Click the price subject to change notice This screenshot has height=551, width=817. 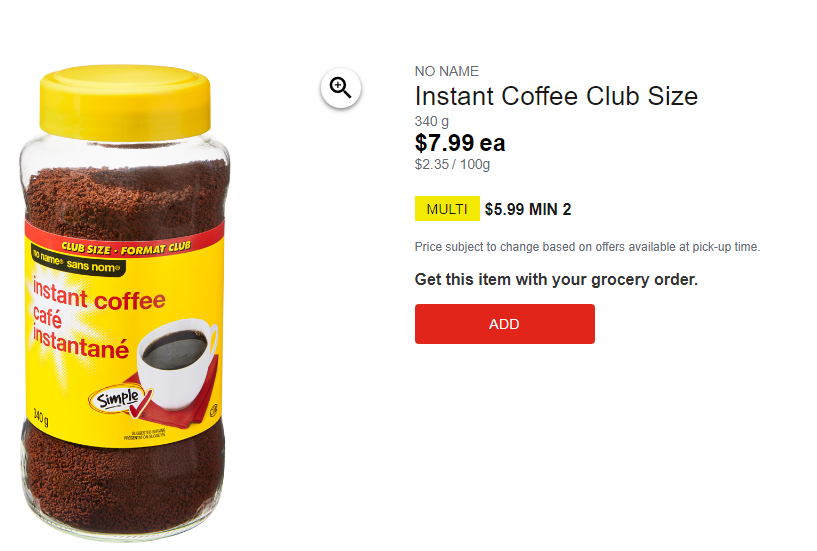pos(587,247)
